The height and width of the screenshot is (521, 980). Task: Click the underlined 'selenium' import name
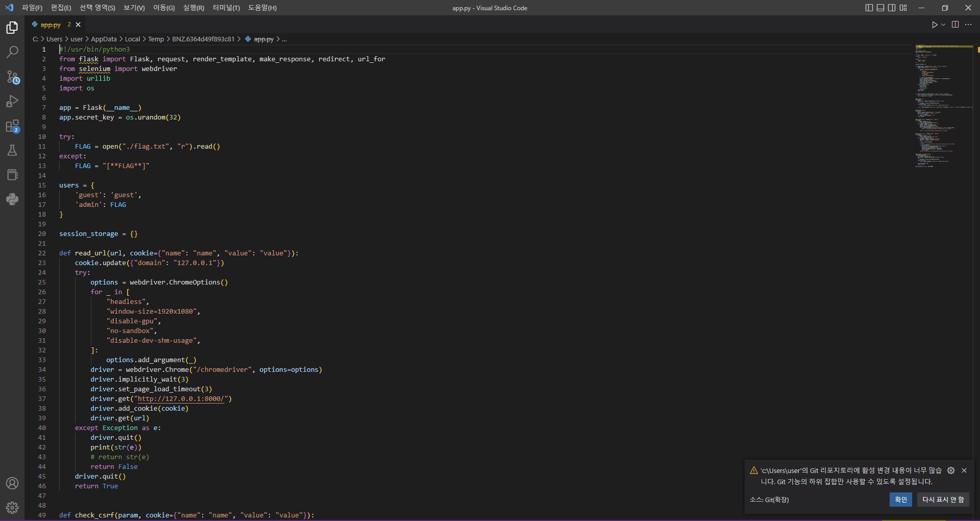click(x=94, y=69)
